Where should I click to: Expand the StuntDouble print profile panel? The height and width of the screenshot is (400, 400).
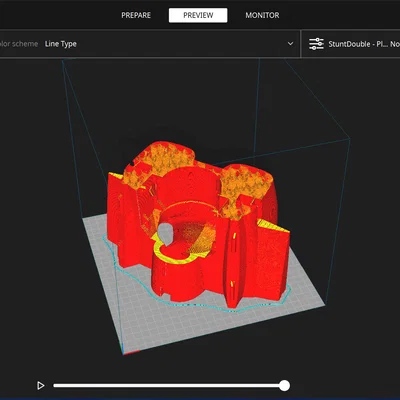(351, 44)
